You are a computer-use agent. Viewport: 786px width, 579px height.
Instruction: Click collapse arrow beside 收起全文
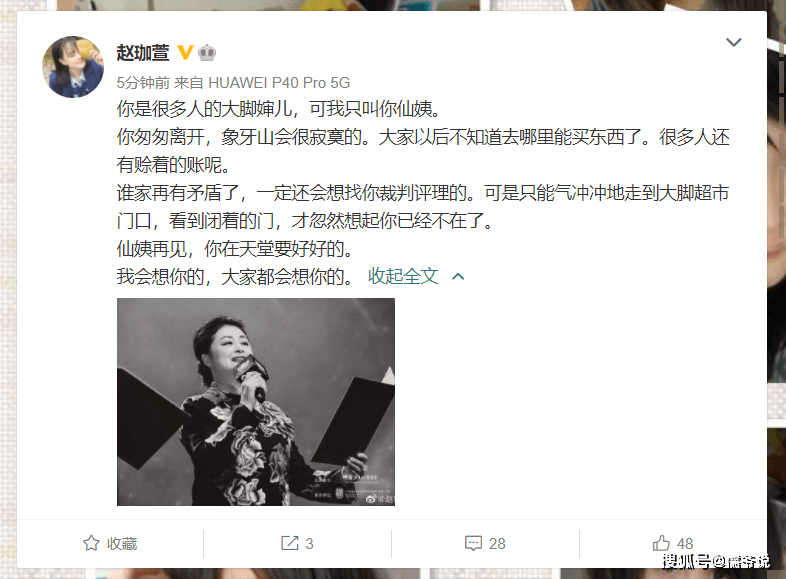click(x=458, y=277)
